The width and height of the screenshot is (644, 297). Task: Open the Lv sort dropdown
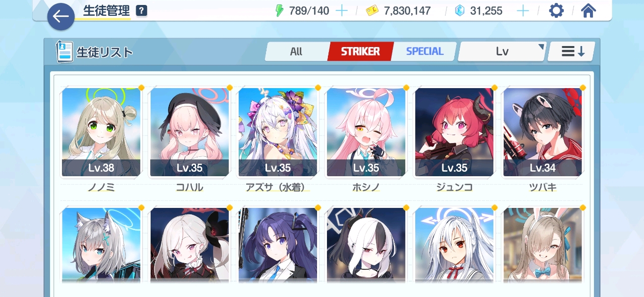pos(502,51)
